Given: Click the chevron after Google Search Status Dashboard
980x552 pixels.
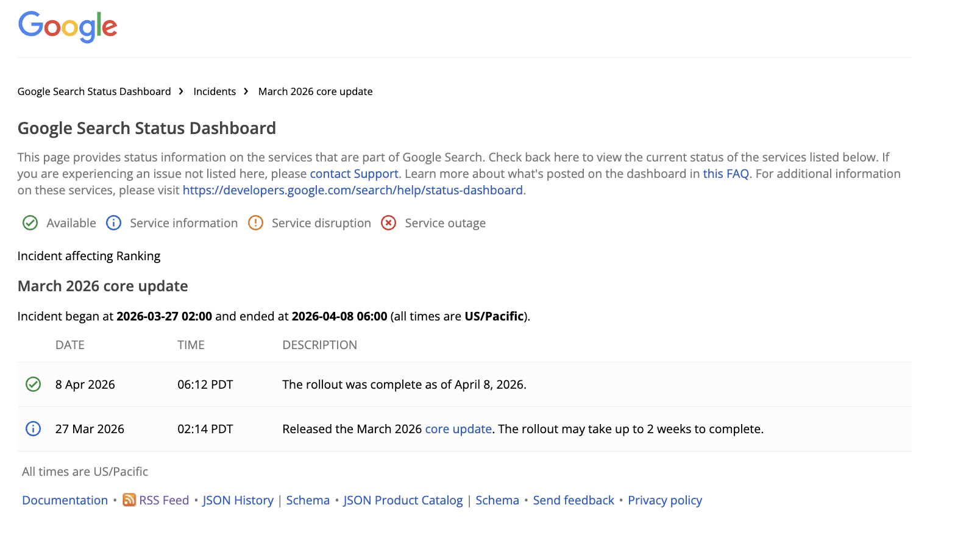Looking at the screenshot, I should [x=181, y=91].
